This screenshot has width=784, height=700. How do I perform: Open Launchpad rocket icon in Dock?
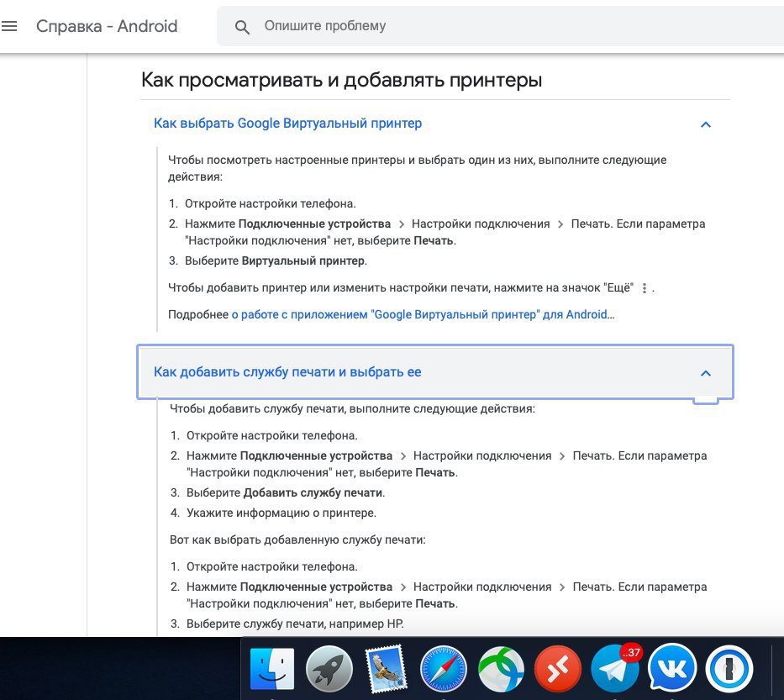pyautogui.click(x=329, y=669)
